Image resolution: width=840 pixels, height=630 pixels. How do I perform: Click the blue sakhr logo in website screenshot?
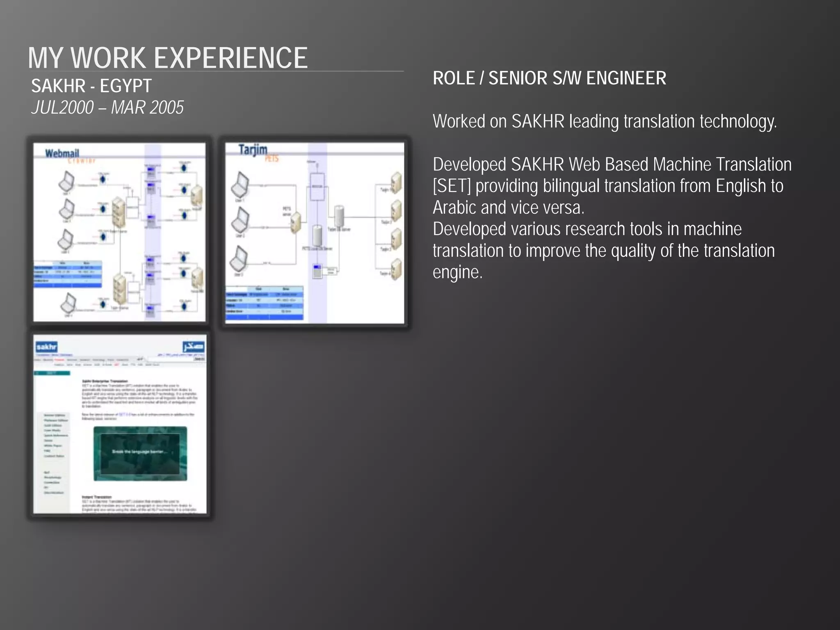(x=46, y=347)
